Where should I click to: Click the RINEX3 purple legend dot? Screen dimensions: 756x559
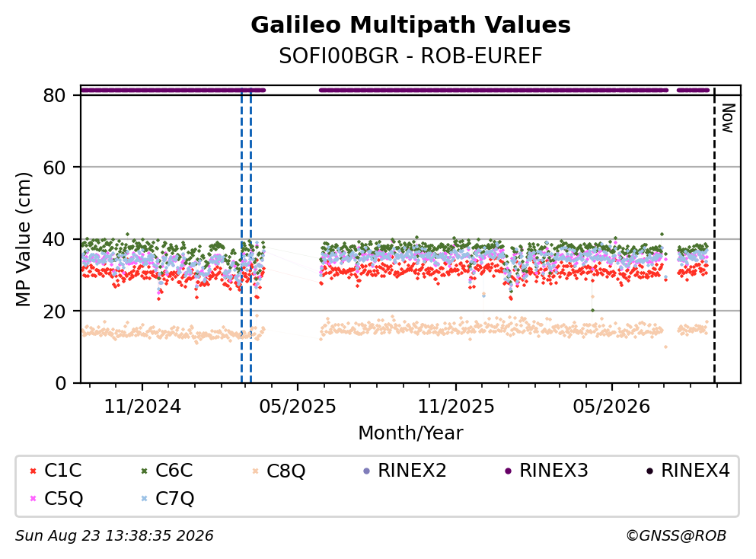click(508, 471)
